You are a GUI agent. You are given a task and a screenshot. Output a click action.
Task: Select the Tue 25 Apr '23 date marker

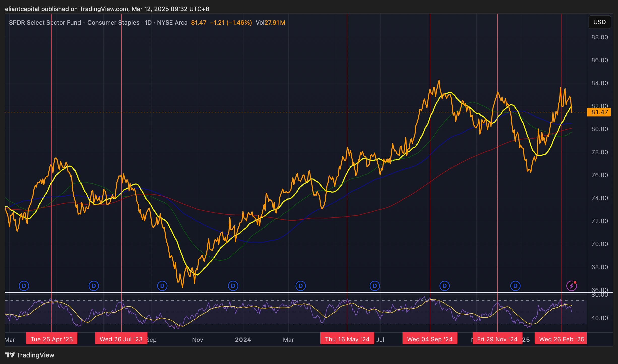tap(52, 339)
